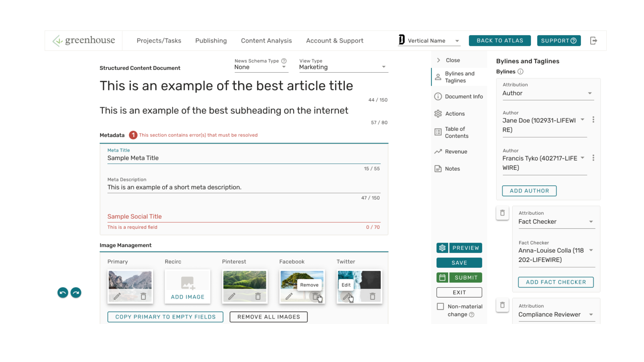
Task: Edit the Primary image with pencil icon
Action: 117,296
